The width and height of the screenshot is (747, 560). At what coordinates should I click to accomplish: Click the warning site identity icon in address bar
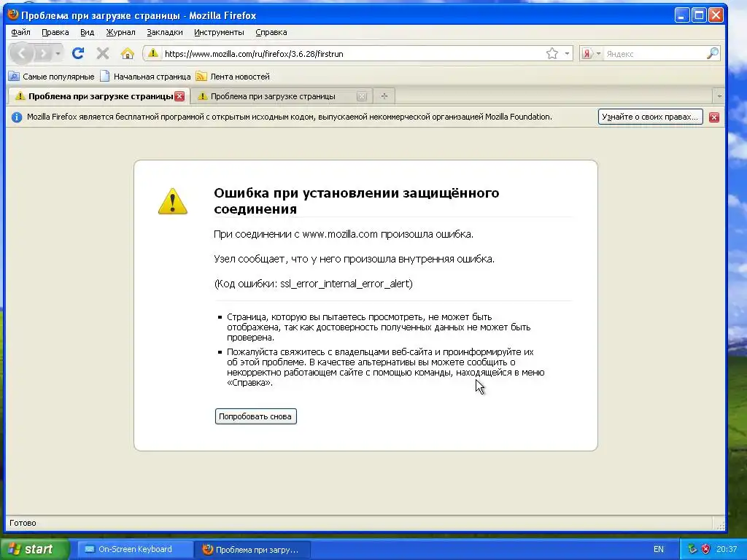[x=153, y=53]
